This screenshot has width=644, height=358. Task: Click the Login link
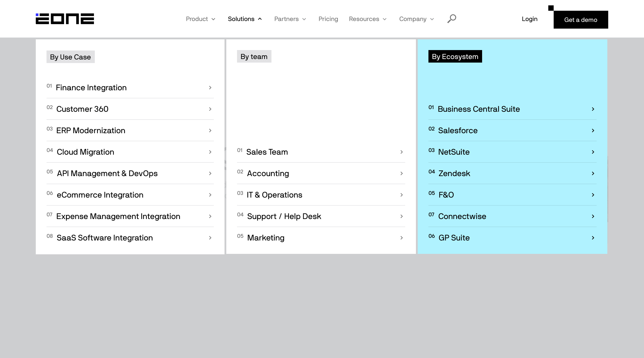530,19
